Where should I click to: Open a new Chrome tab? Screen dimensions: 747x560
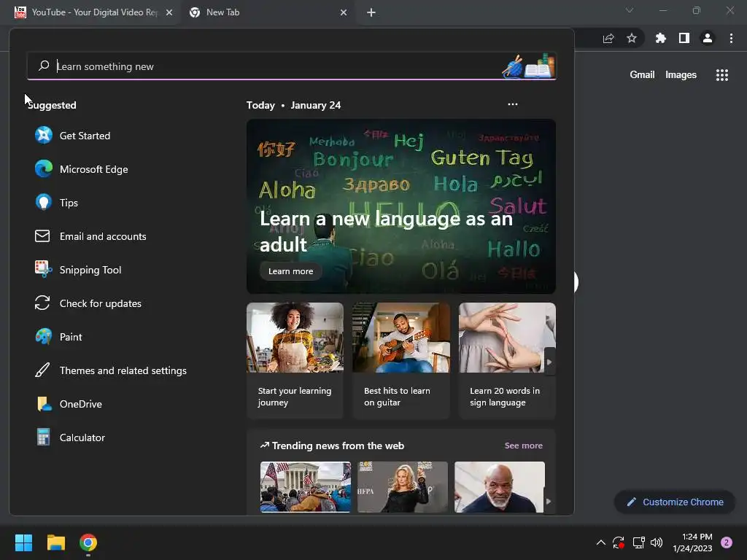click(371, 12)
